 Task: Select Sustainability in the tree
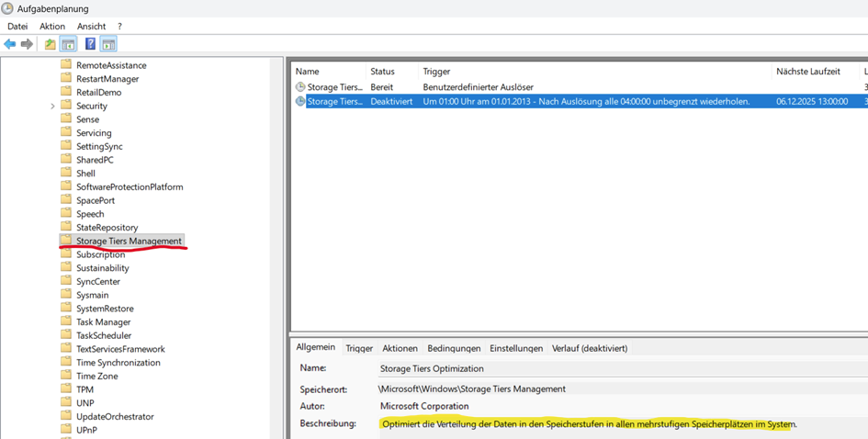pos(102,267)
